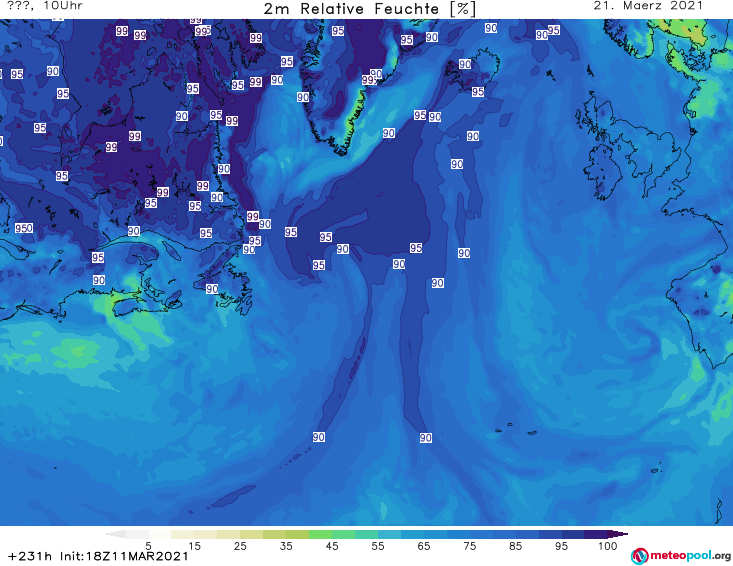Click the colorbar tick label '85'

(515, 546)
